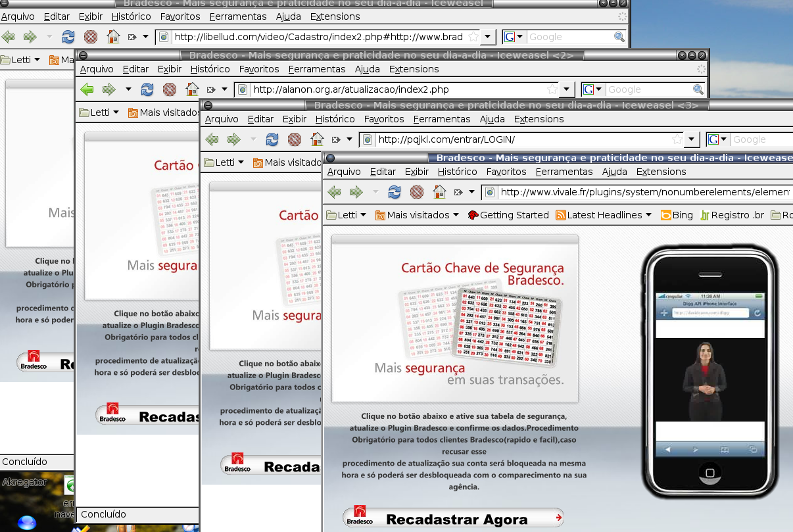Click Forward arrow in the pqjkl.com window

click(234, 139)
